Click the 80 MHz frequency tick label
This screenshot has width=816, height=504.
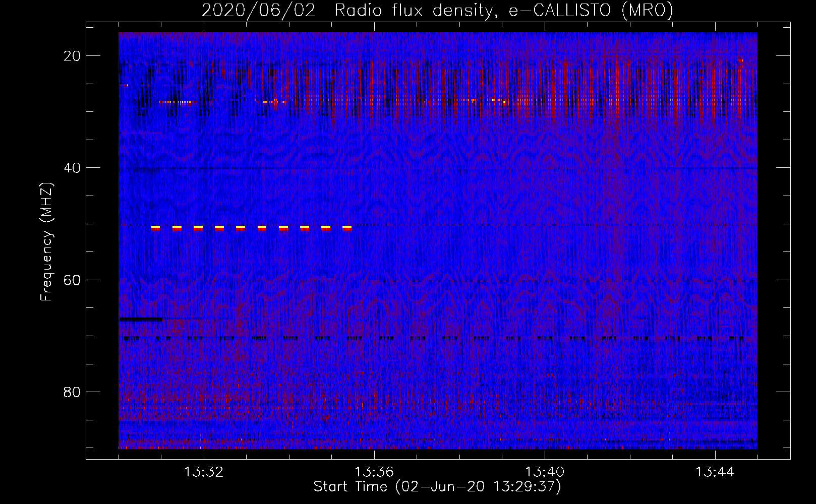[x=72, y=392]
